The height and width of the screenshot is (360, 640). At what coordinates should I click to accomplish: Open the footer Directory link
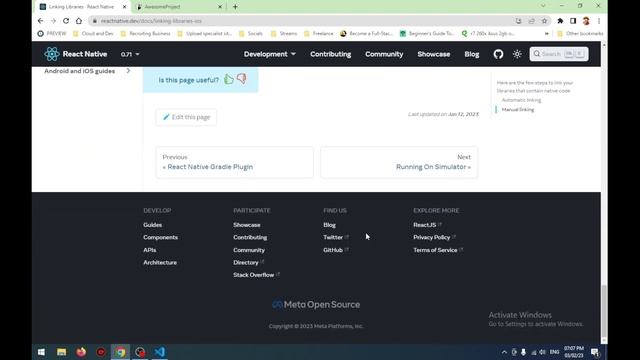point(249,262)
